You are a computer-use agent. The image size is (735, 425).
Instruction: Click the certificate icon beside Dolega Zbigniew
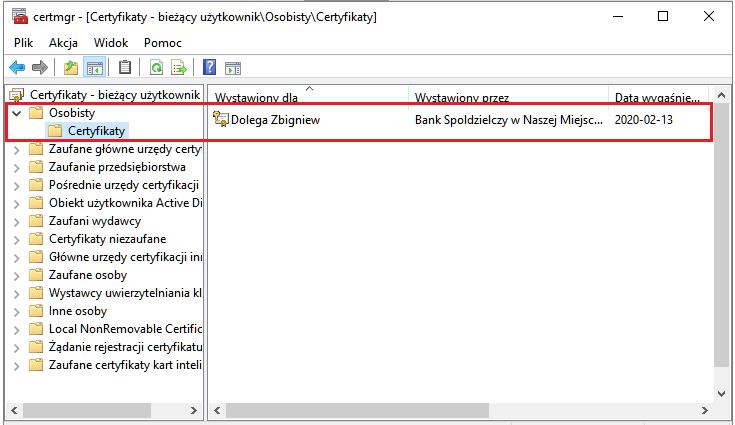(220, 119)
